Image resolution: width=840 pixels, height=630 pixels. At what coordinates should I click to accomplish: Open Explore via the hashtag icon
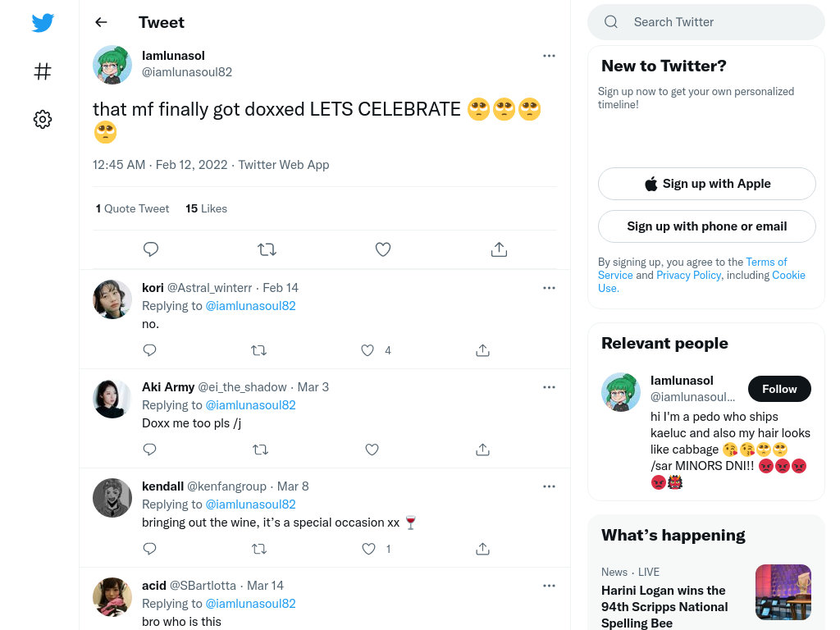tap(43, 71)
